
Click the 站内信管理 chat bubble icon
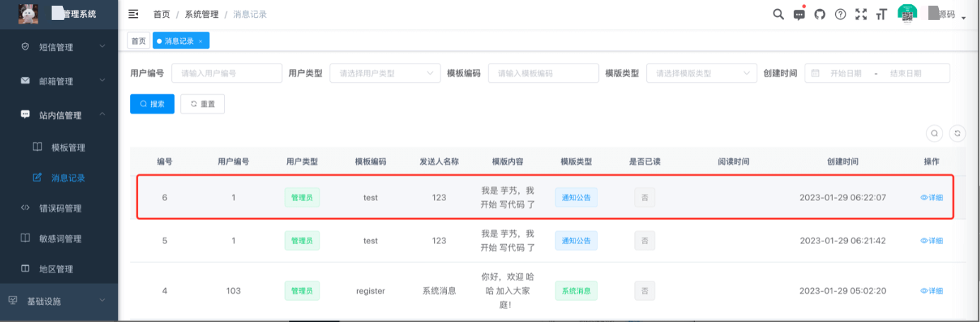click(25, 115)
